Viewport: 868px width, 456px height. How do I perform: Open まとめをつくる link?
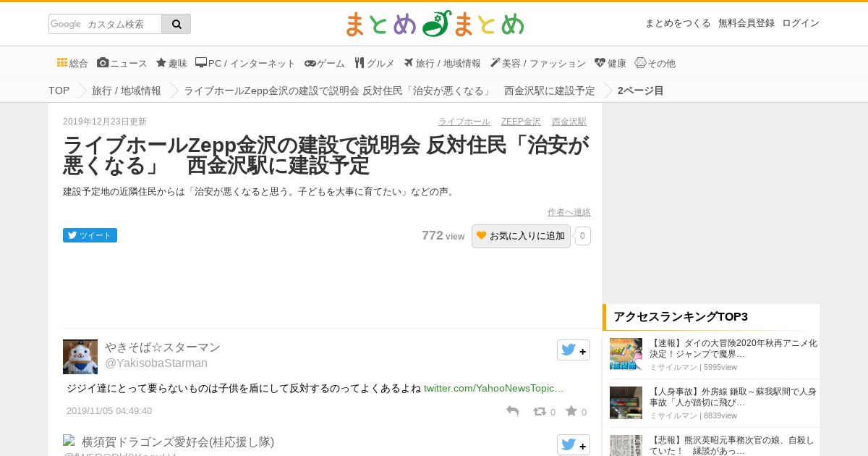pos(678,23)
